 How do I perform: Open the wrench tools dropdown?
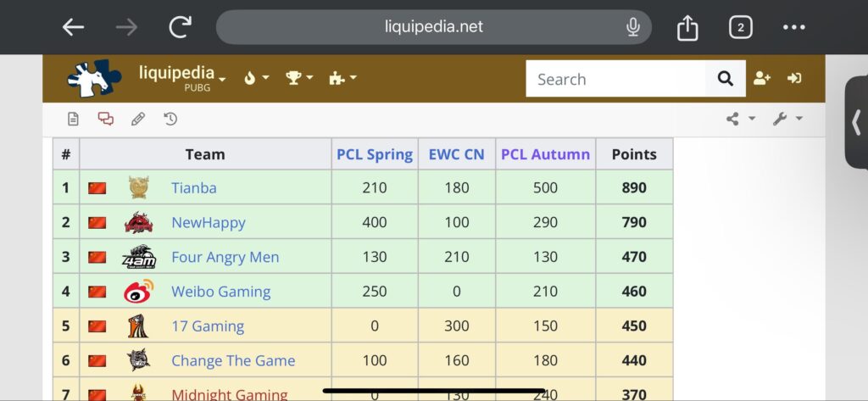click(787, 119)
